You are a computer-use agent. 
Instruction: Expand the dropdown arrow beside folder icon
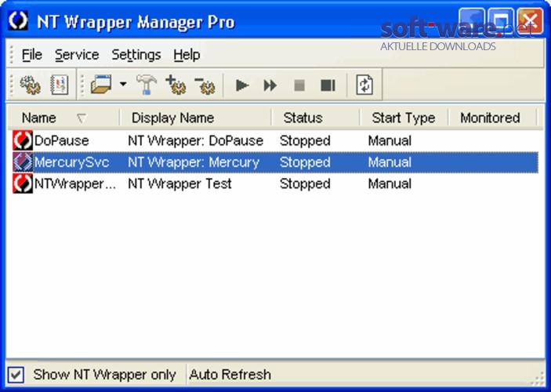[123, 84]
